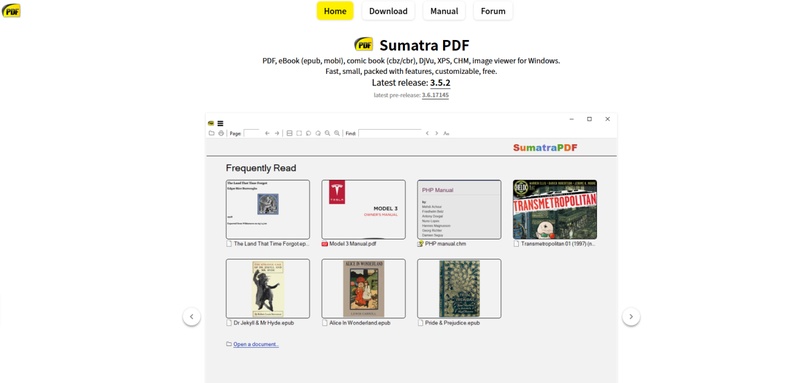Show the previous screenshot with left arrow
This screenshot has height=383, width=800.
coord(192,317)
